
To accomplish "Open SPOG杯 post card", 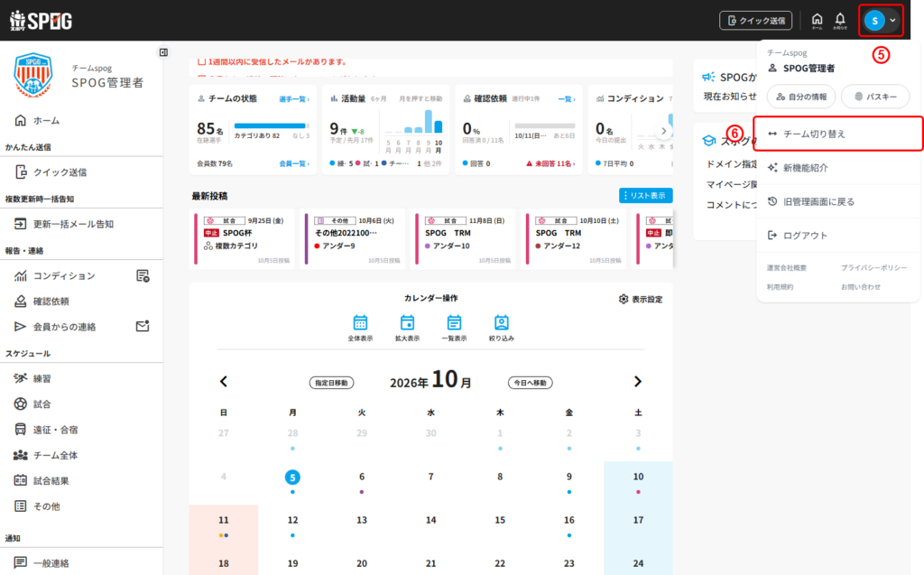I will pos(242,239).
